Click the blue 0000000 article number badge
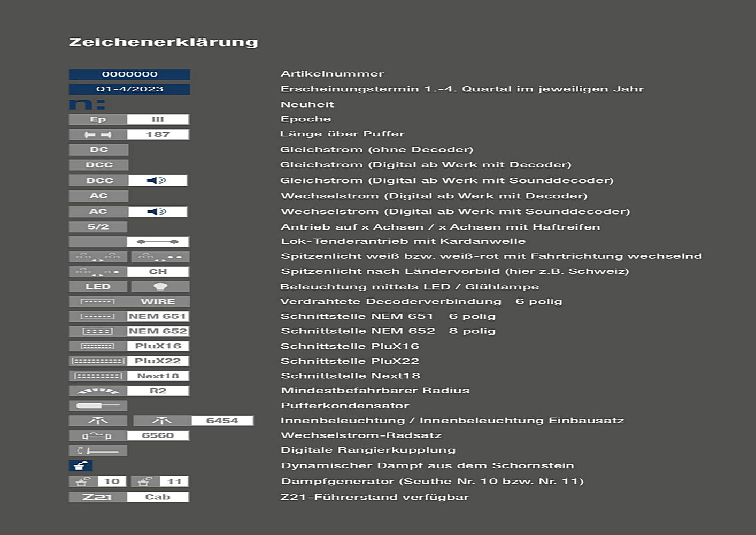This screenshot has height=535, width=756. click(129, 74)
